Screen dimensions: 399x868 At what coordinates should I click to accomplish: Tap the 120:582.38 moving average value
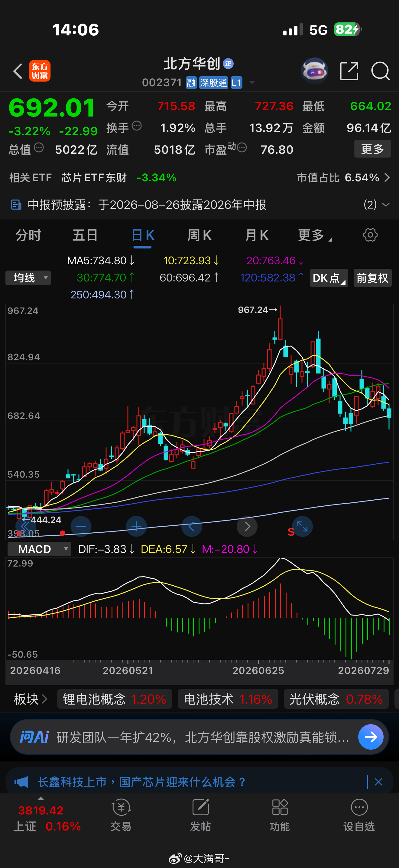(x=272, y=278)
